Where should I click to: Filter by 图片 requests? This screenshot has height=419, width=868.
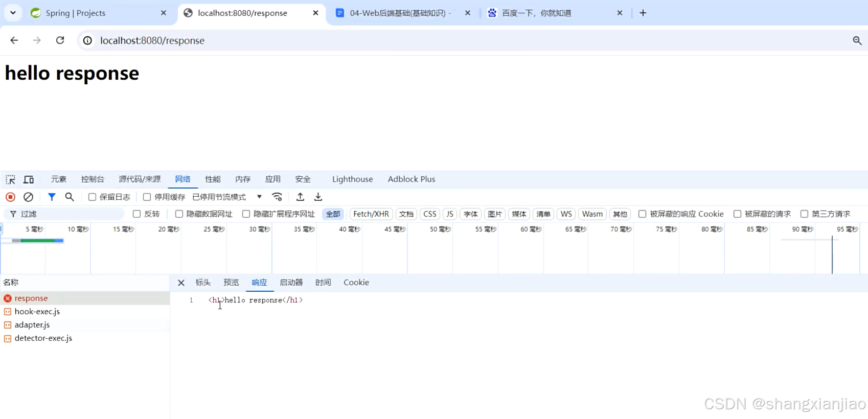pyautogui.click(x=495, y=214)
